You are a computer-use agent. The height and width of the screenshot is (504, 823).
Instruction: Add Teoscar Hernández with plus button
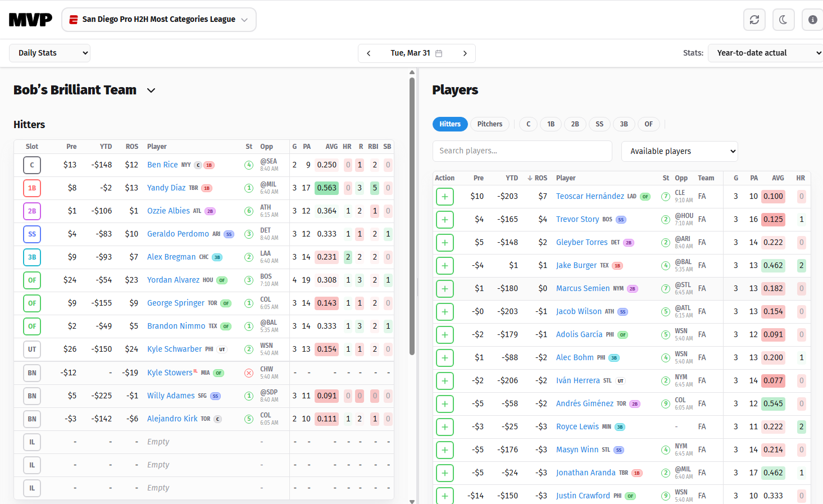point(444,197)
